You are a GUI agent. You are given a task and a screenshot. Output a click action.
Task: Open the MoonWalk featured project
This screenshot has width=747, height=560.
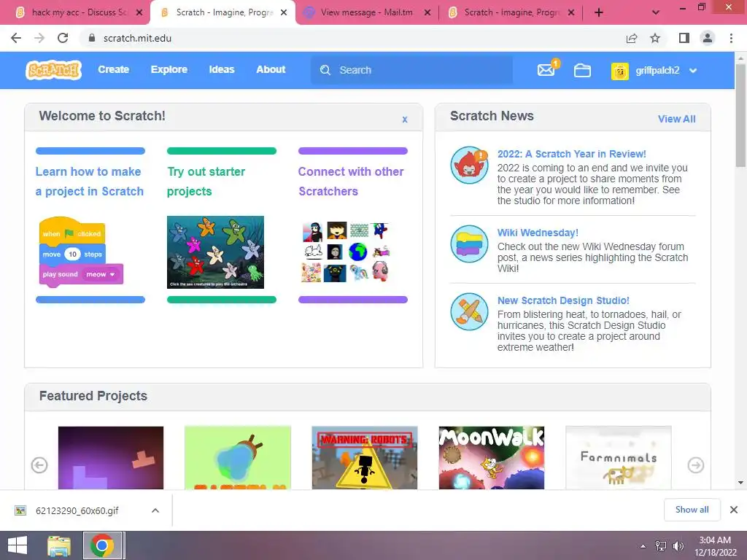pyautogui.click(x=491, y=458)
